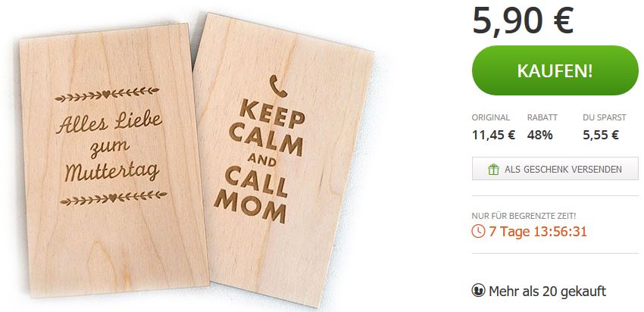Click the 7 Tage 13:56:31 countdown timer
The image size is (644, 312).
[x=538, y=232]
